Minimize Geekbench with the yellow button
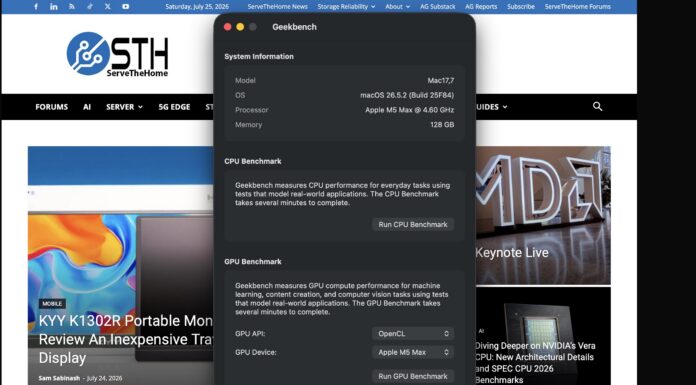Image resolution: width=696 pixels, height=385 pixels. tap(240, 27)
